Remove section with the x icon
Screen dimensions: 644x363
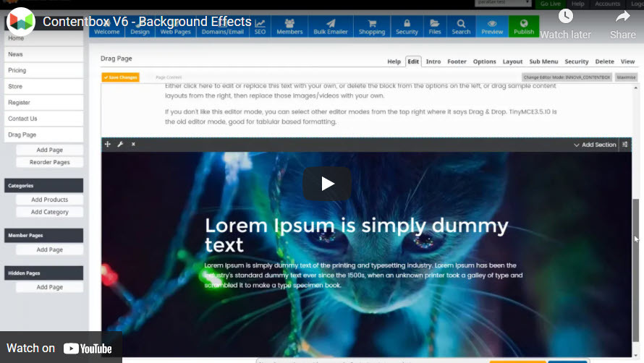point(133,144)
